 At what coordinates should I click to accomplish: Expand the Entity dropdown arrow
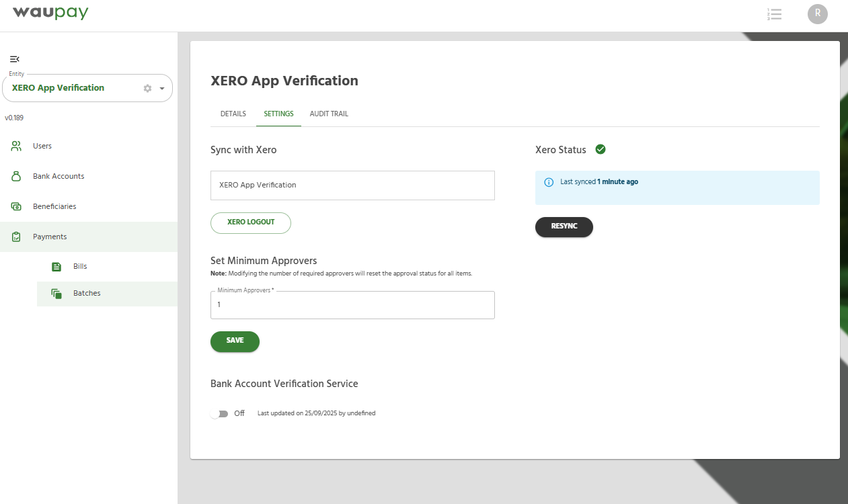(162, 88)
